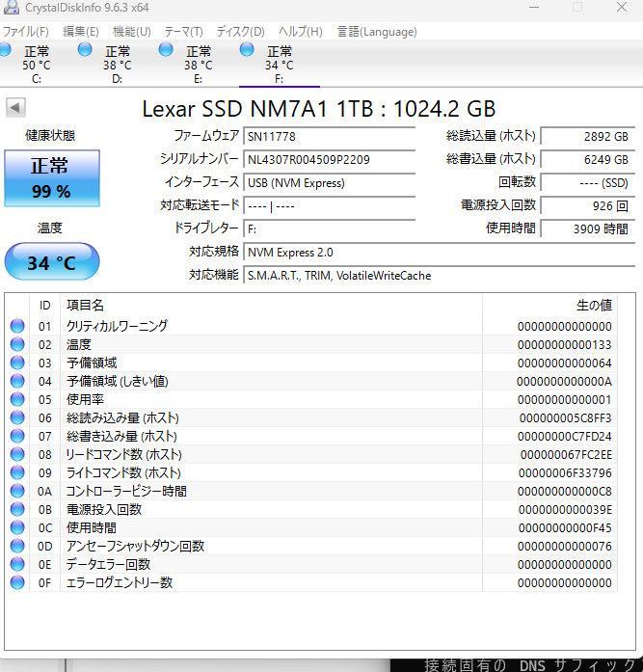Open the 編集(E) menu

[x=81, y=32]
